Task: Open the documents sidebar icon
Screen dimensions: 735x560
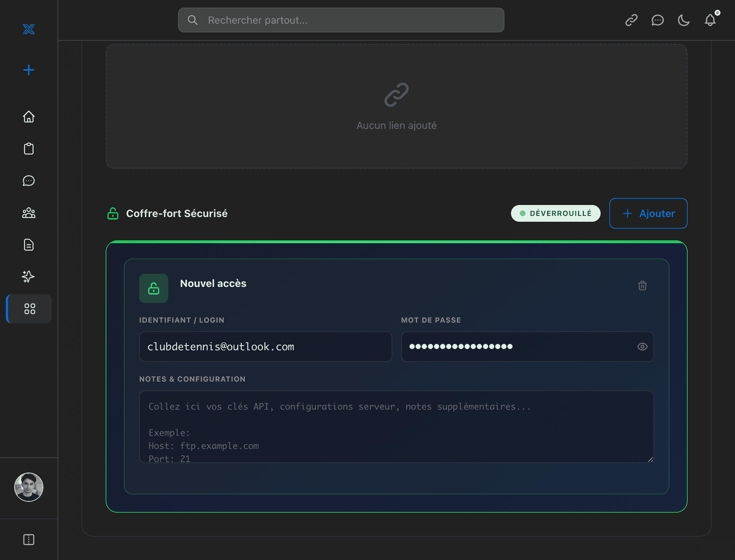Action: 29,245
